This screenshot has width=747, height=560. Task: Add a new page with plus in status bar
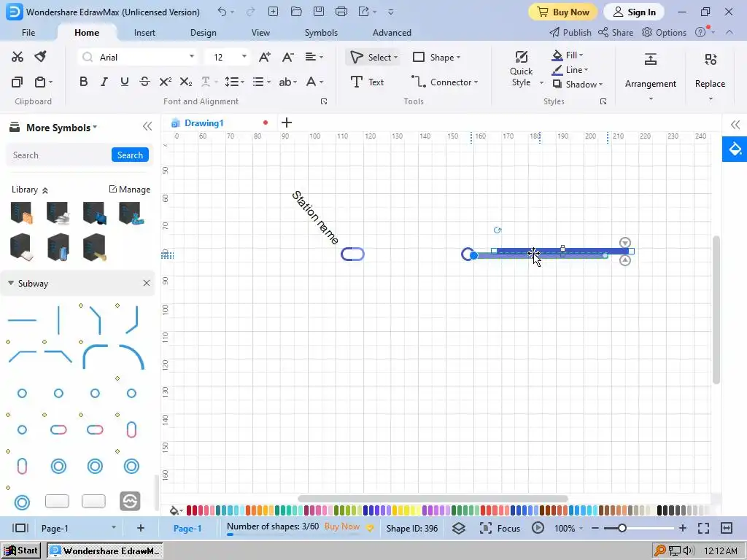click(141, 528)
